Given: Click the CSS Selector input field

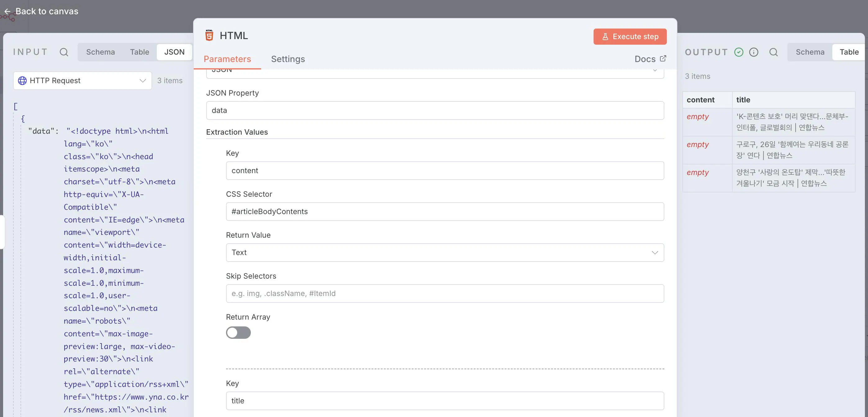Looking at the screenshot, I should point(445,212).
